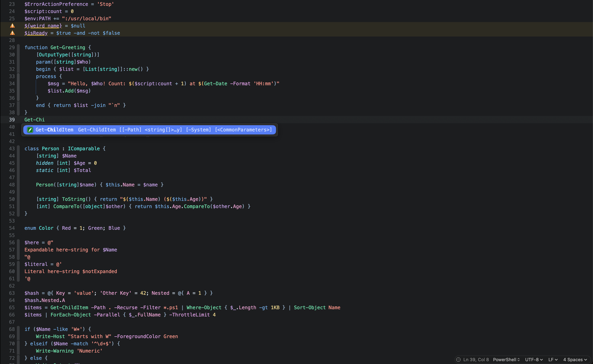This screenshot has height=364, width=593.
Task: Click the warning icon beside $isReady line
Action: (12, 33)
